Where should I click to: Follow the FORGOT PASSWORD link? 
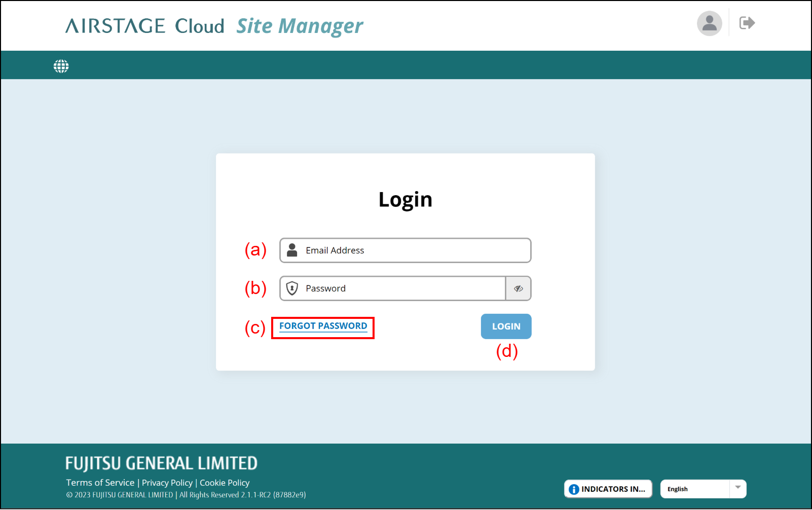(323, 326)
